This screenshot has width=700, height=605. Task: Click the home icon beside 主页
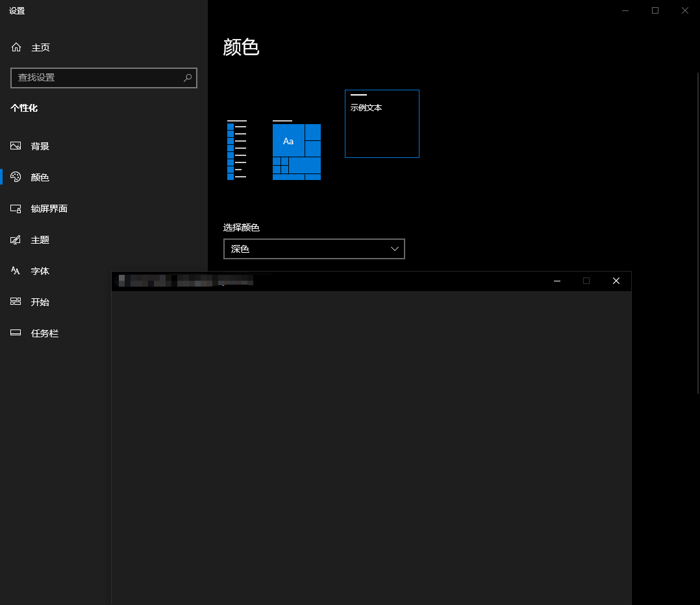16,47
